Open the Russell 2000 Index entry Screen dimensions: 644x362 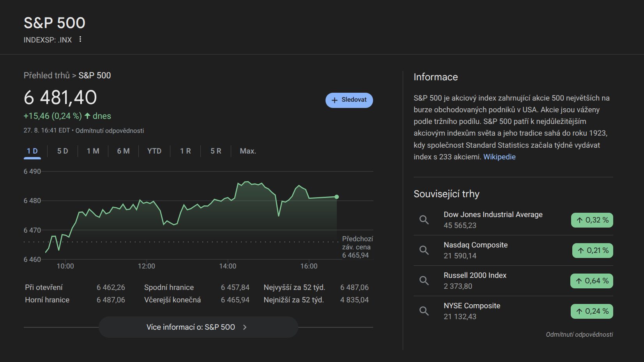pyautogui.click(x=513, y=281)
